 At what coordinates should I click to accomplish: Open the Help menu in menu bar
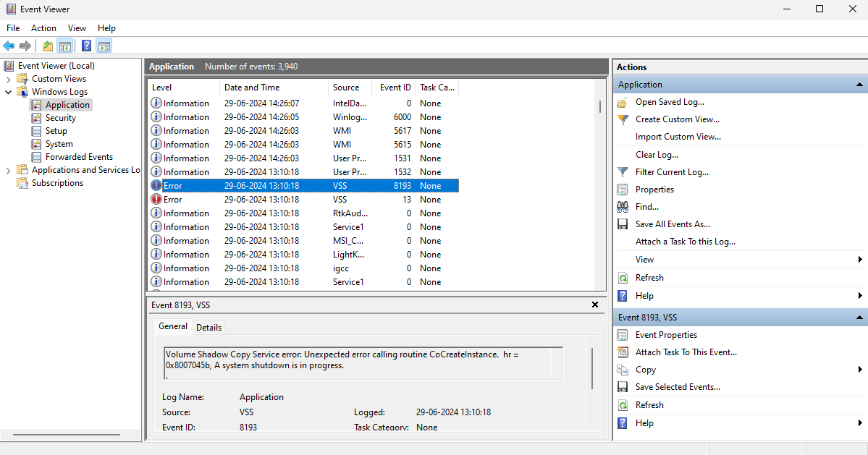[x=107, y=28]
